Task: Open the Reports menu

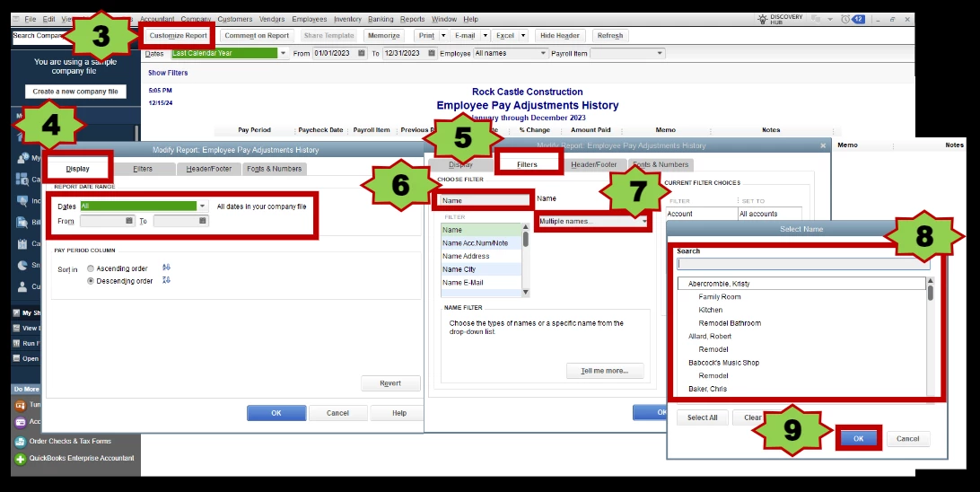Action: [412, 20]
